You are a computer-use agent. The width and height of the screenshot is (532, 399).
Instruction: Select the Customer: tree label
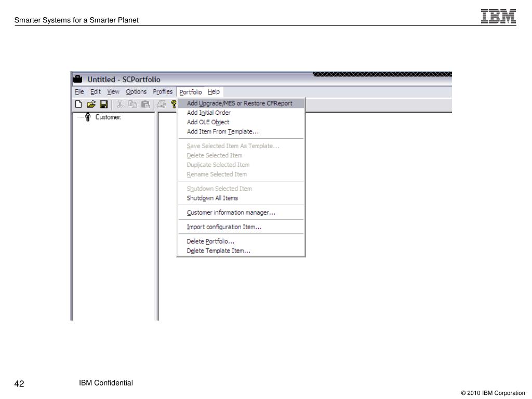point(108,117)
